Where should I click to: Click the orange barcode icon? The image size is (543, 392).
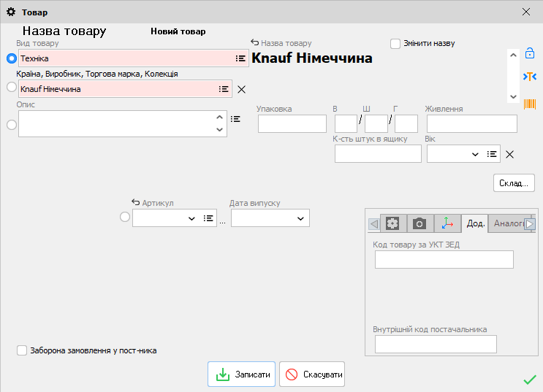tap(530, 104)
